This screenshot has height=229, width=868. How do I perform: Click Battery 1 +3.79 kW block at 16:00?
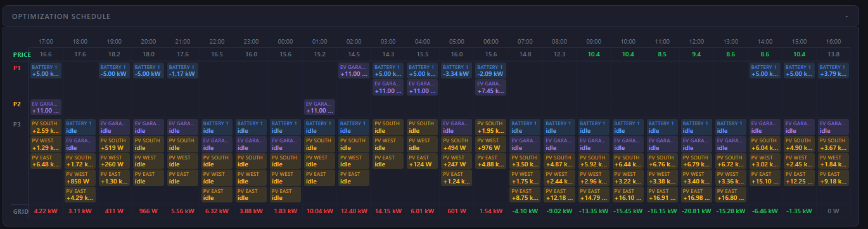click(x=833, y=70)
